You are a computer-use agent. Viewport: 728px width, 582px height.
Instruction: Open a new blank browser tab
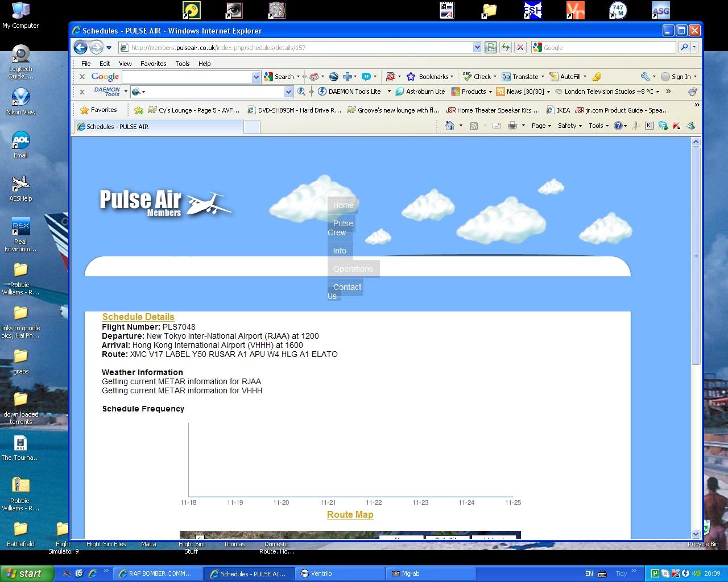click(252, 127)
